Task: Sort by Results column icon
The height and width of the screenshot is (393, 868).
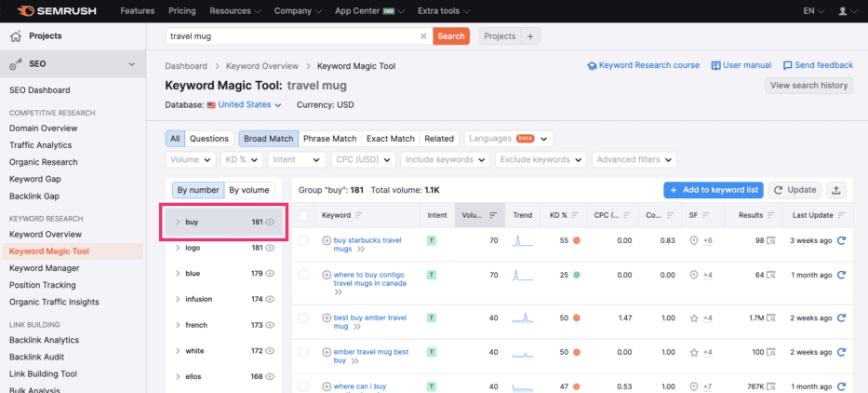Action: point(771,216)
